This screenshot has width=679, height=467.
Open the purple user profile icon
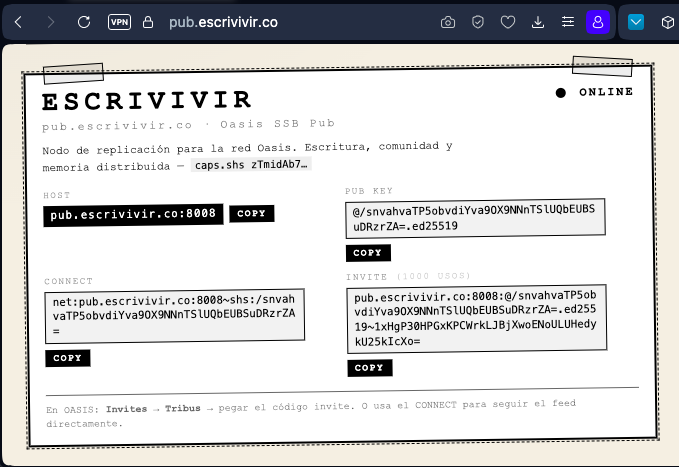598,22
